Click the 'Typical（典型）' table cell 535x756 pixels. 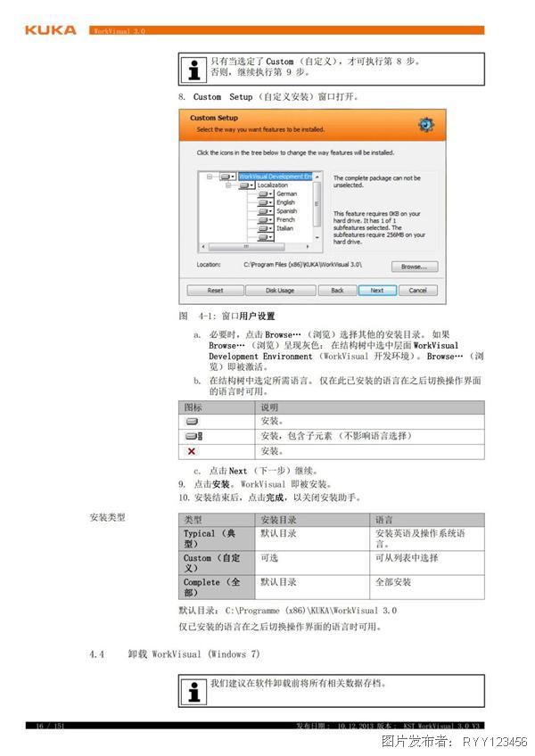(217, 538)
